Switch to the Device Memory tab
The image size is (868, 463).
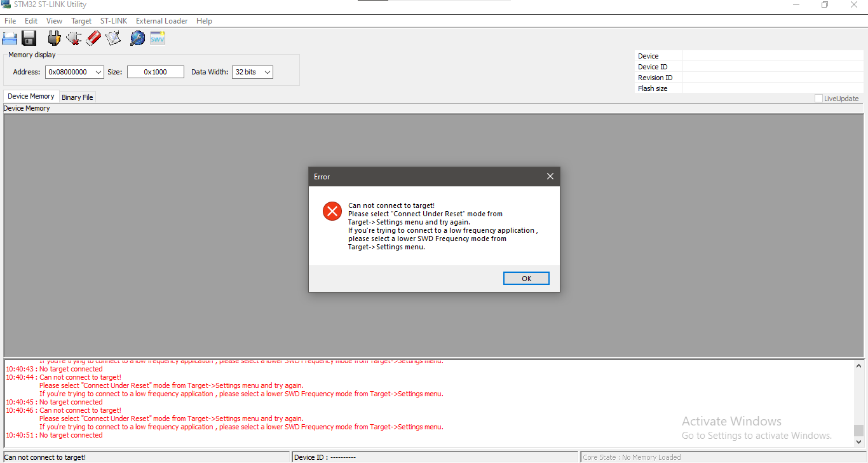[x=31, y=96]
